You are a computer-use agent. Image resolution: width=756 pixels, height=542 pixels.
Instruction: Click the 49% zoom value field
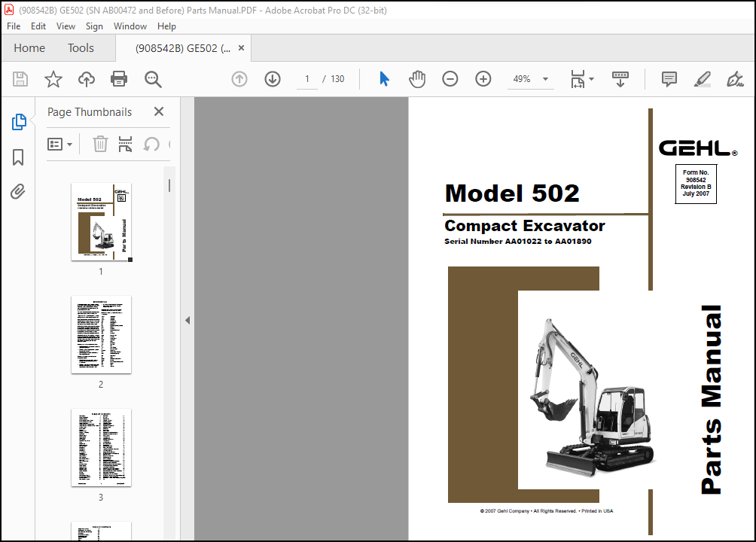coord(522,79)
